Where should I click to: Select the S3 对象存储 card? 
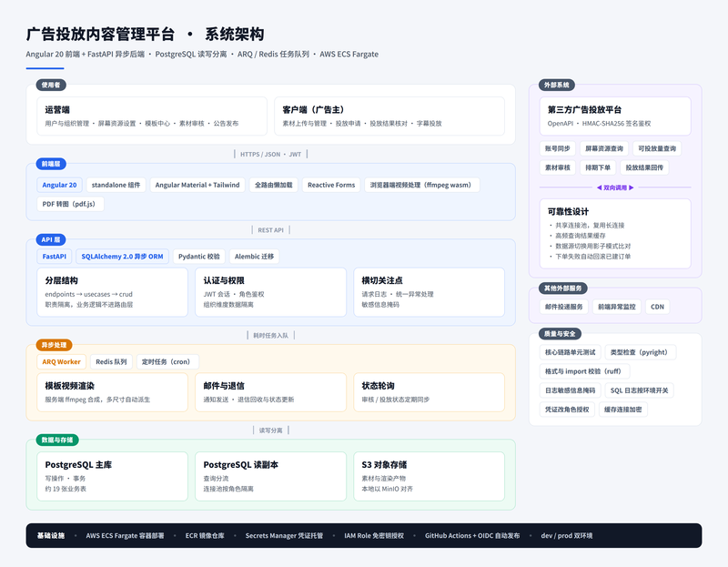coord(429,477)
